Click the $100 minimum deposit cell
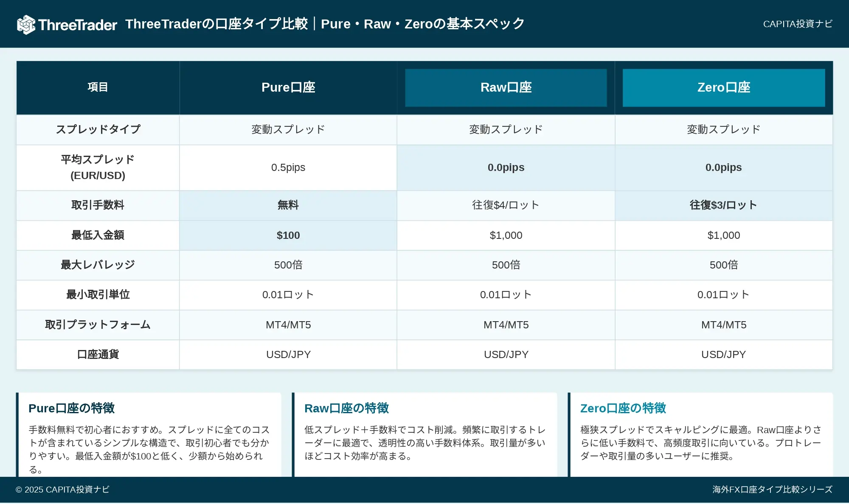 click(288, 235)
